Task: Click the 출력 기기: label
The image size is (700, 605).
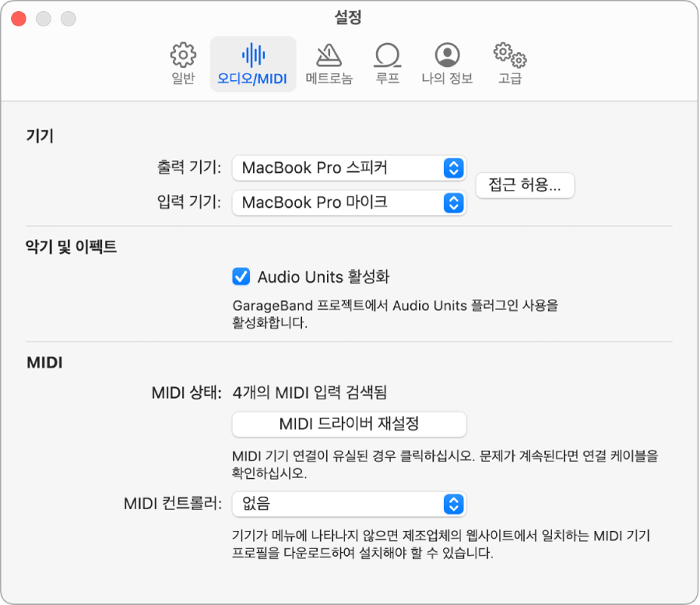Action: (x=189, y=167)
